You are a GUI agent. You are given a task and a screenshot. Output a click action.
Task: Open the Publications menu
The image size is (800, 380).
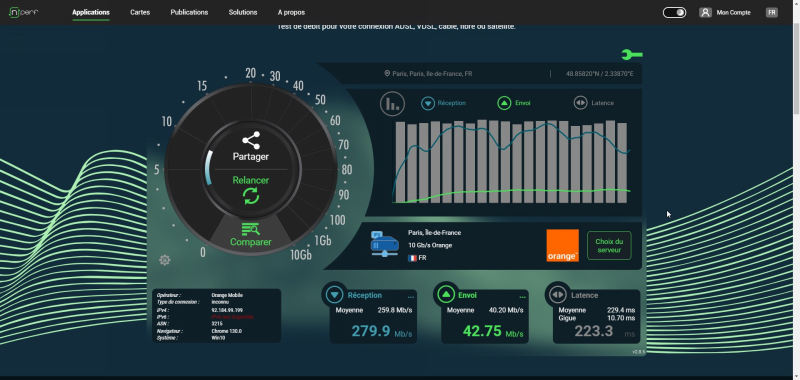click(189, 12)
